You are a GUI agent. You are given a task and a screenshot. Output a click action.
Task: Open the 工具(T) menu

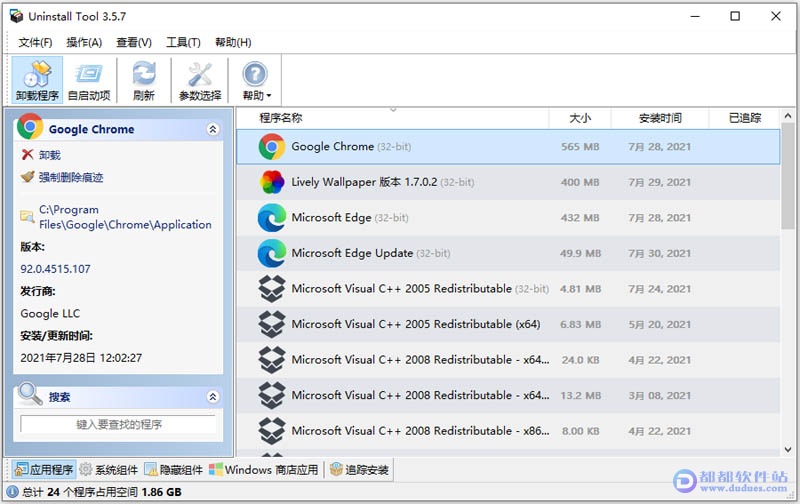pyautogui.click(x=183, y=42)
